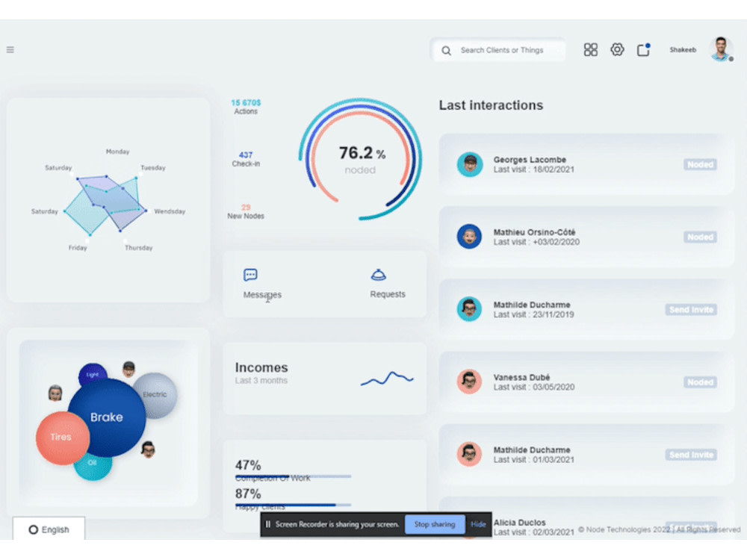
Task: Open avatar of Mathilde Ducharme visited 23/11/2019
Action: (x=470, y=309)
